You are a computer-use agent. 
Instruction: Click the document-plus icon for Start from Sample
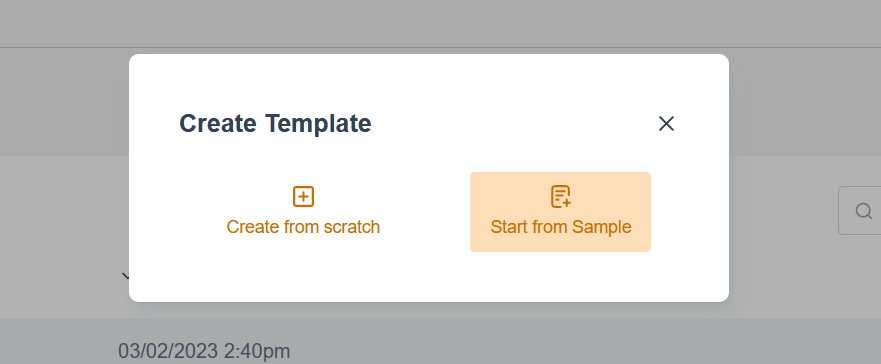coord(561,197)
